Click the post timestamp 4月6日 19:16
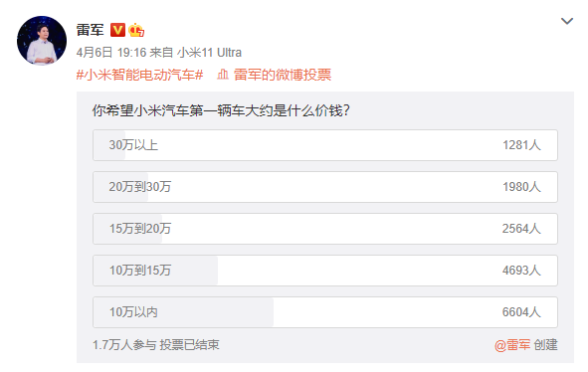This screenshot has height=372, width=588. point(111,52)
